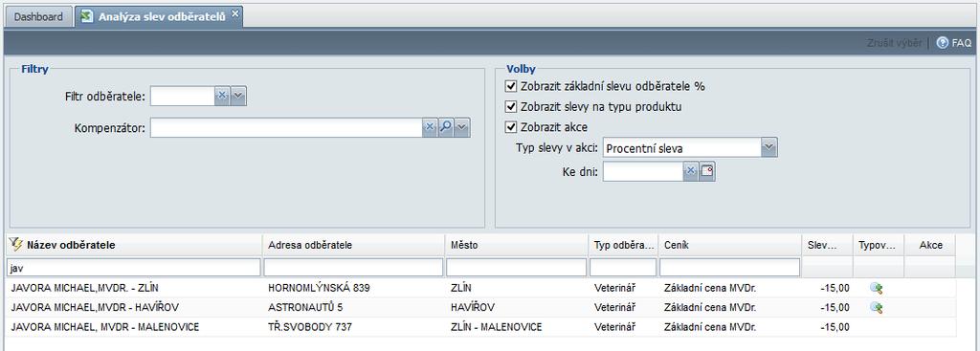980x351 pixels.
Task: Open the Kompenzátor search magnifier
Action: 446,127
